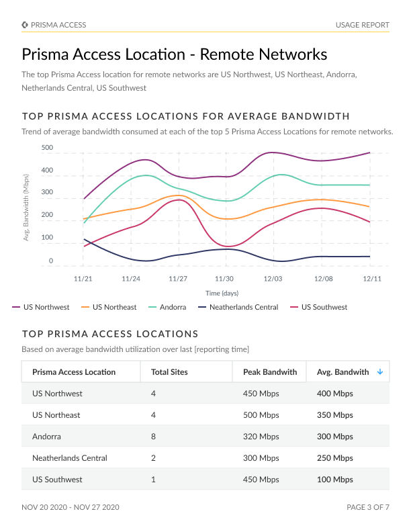Click the 12/11 x-axis date label

[x=372, y=279]
